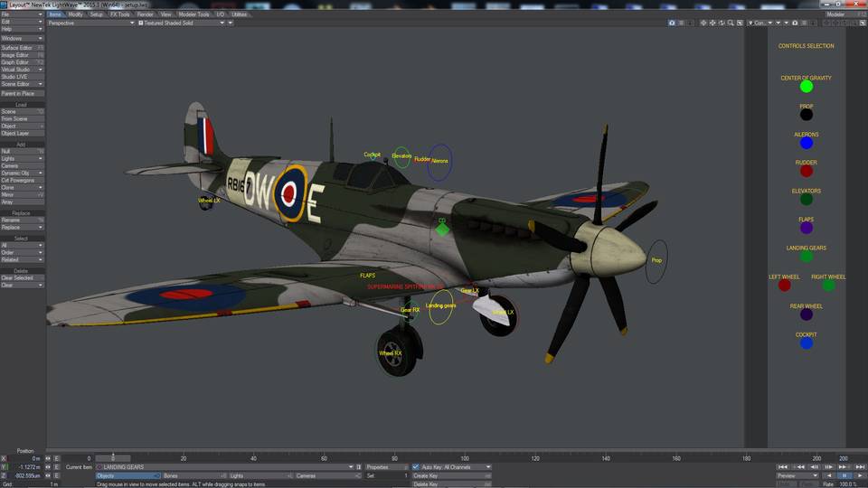Open the Perspective view type dropdown
The width and height of the screenshot is (868, 488).
(90, 23)
